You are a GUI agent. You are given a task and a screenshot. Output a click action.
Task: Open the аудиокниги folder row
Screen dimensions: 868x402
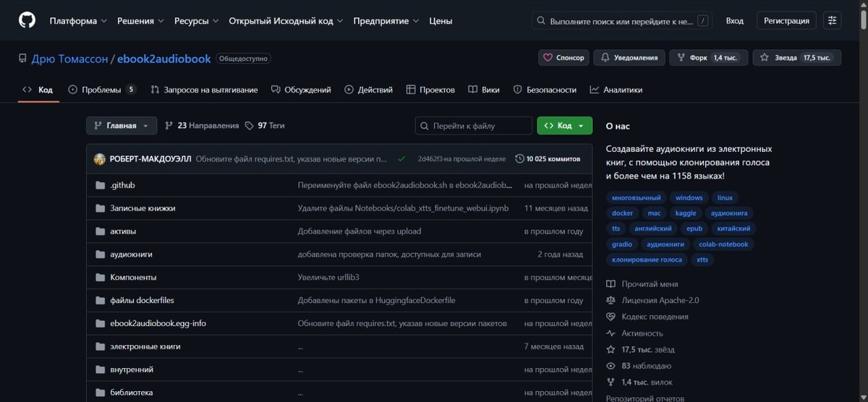(339, 255)
